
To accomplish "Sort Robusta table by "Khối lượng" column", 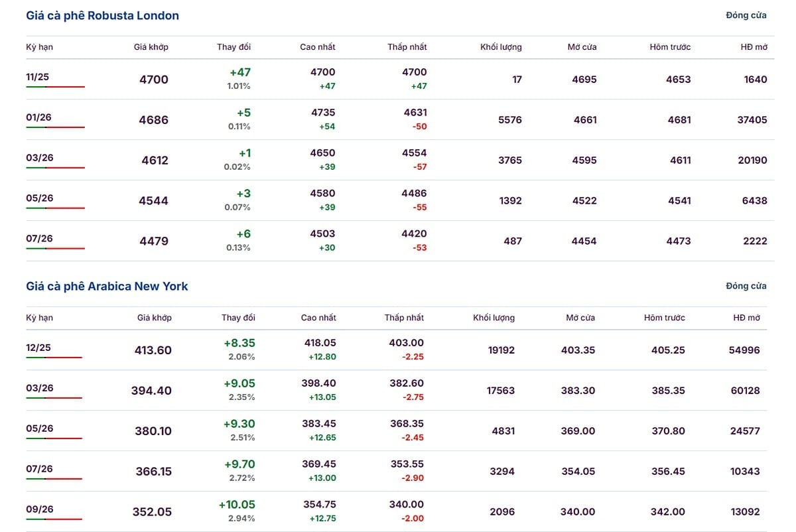I will 501,47.
